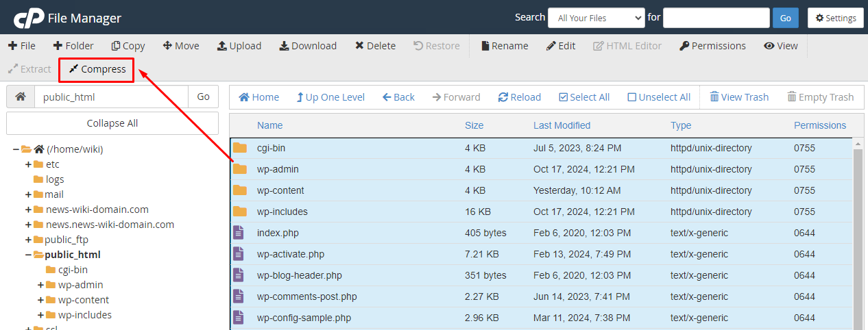This screenshot has height=330, width=868.
Task: Download the selected files
Action: coord(308,46)
